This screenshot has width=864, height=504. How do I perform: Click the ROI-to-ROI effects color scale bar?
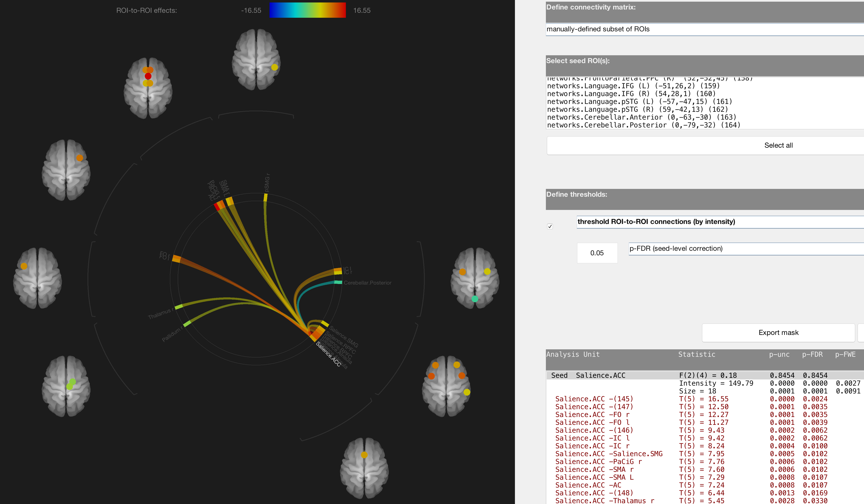[308, 10]
